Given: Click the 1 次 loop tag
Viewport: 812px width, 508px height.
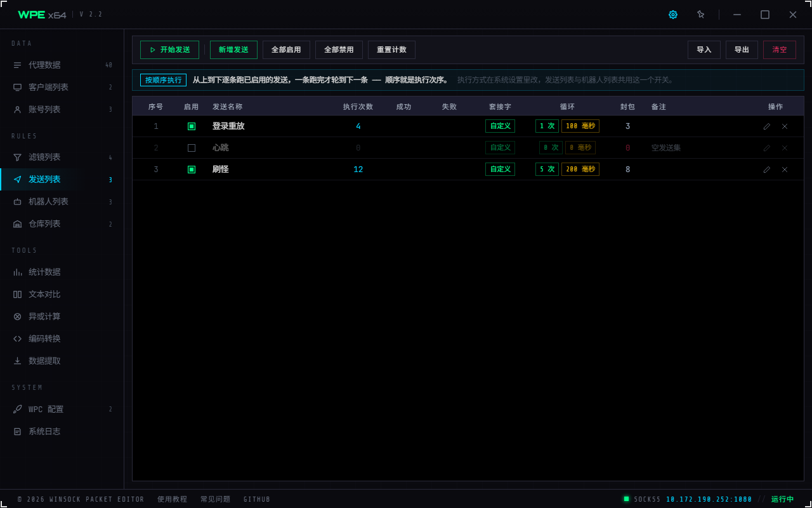Looking at the screenshot, I should (547, 126).
